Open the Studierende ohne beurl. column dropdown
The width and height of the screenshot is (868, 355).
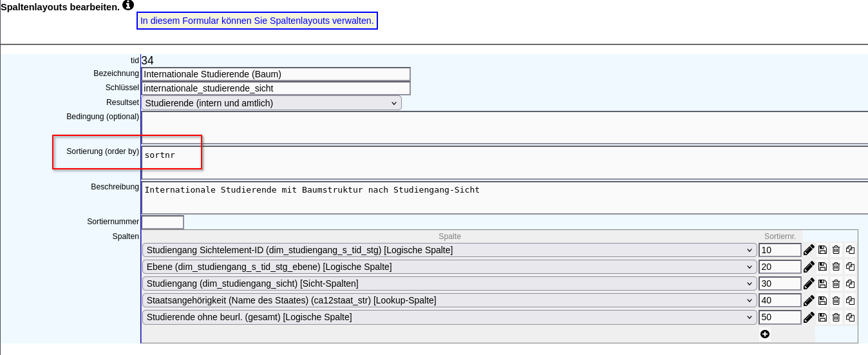coord(449,317)
